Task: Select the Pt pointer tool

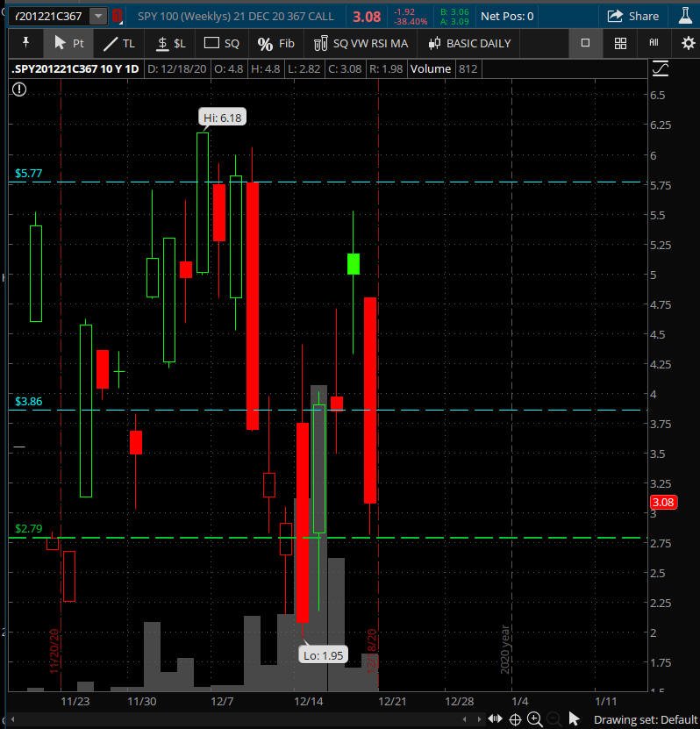Action: [x=69, y=43]
